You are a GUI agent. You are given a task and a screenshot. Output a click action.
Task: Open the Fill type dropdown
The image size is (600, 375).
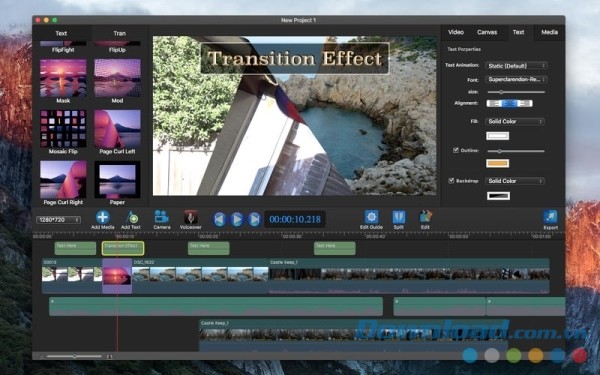[515, 122]
